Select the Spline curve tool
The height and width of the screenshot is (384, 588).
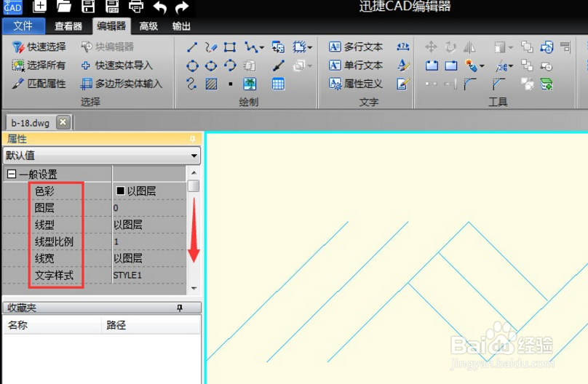point(191,84)
